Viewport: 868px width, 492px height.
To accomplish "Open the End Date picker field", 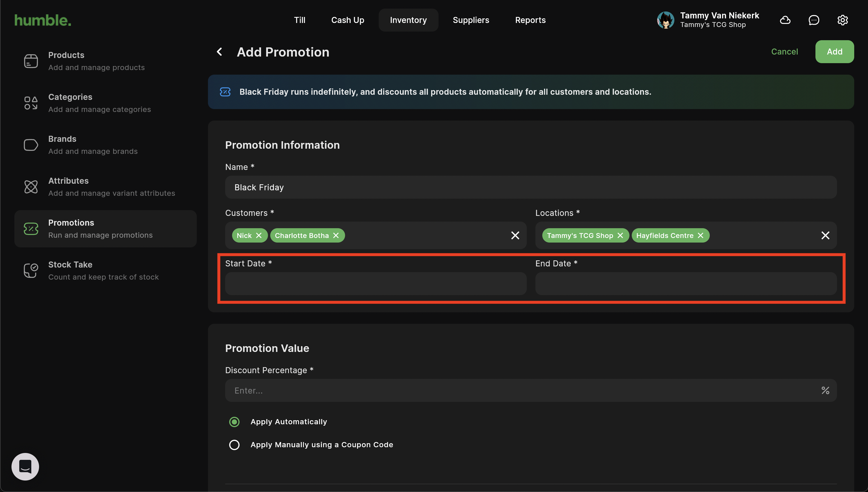I will pos(686,284).
